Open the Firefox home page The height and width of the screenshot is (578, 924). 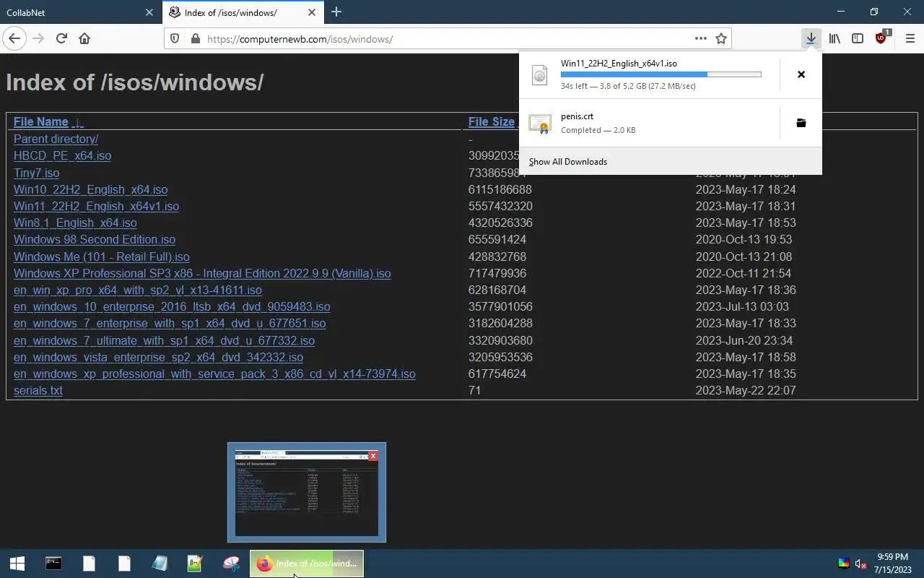pos(84,38)
